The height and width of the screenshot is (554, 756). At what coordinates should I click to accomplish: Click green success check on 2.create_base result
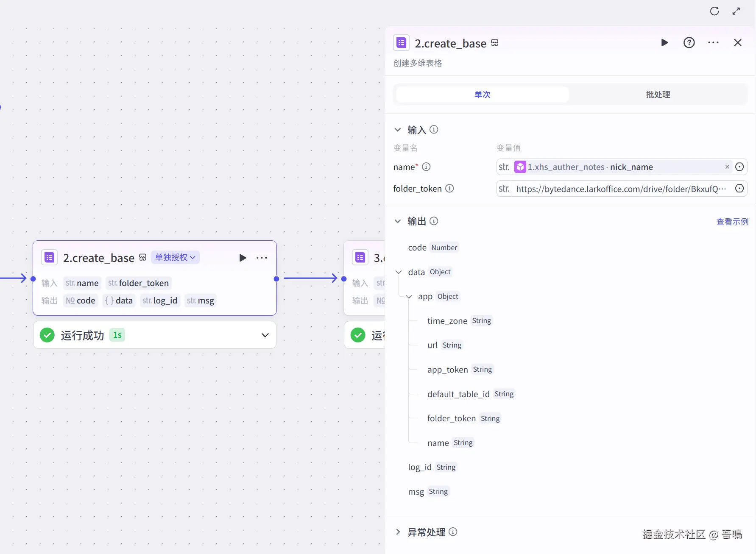tap(47, 335)
